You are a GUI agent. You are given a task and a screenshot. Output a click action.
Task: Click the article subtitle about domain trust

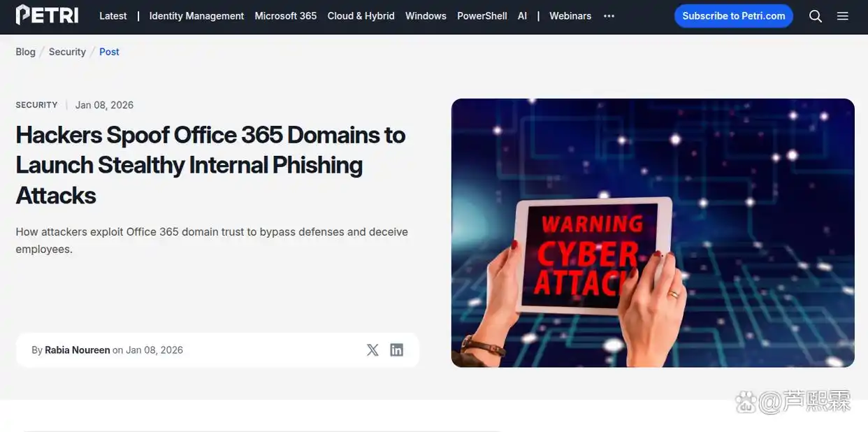pyautogui.click(x=212, y=240)
